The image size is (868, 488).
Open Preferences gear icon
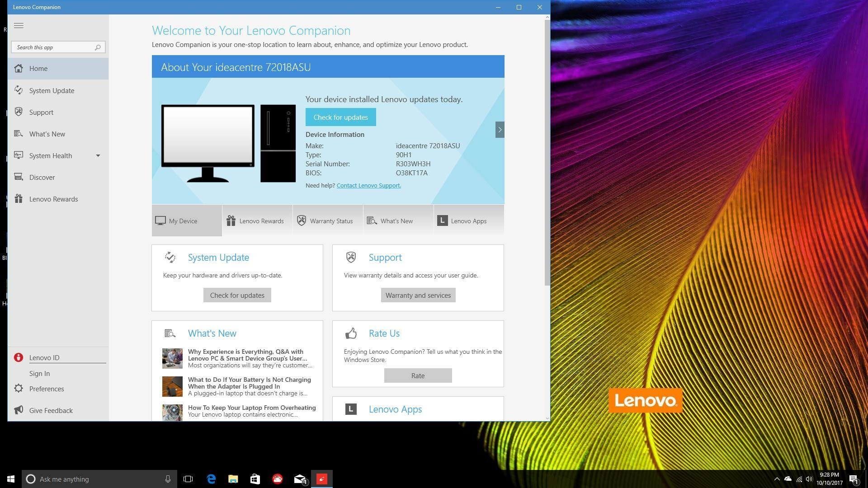click(x=19, y=389)
